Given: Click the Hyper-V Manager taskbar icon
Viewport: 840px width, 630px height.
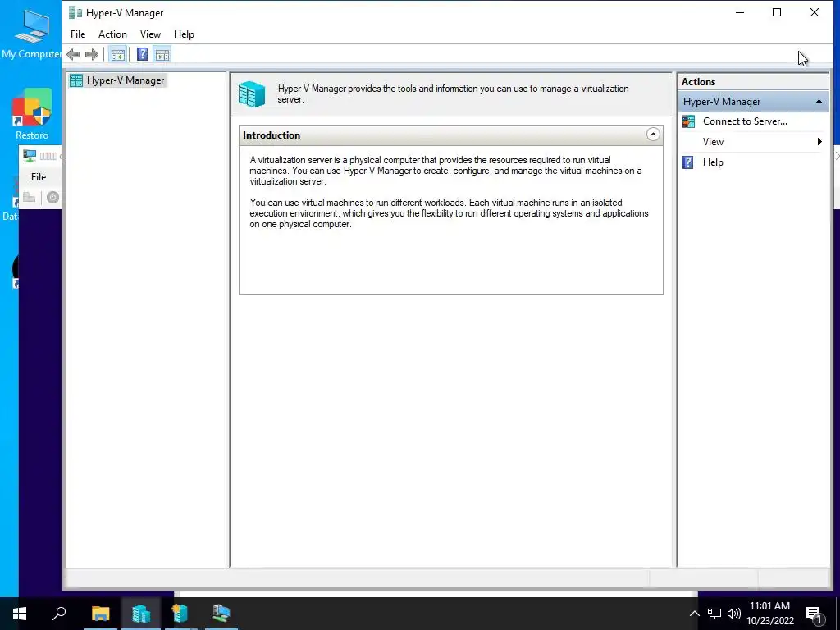Looking at the screenshot, I should (141, 614).
